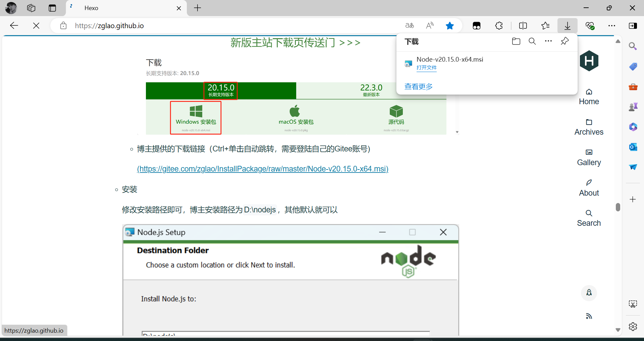Open the Favorites list
644x341 pixels.
point(545,25)
